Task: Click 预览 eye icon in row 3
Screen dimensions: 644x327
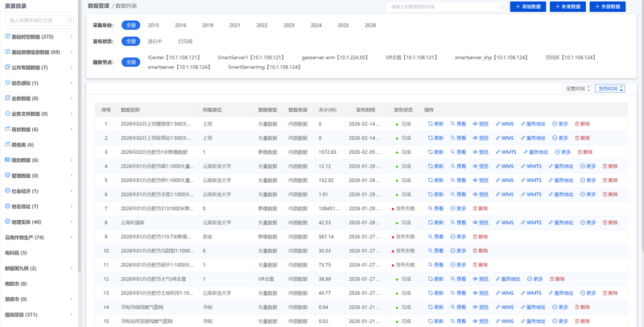Action: 476,152
